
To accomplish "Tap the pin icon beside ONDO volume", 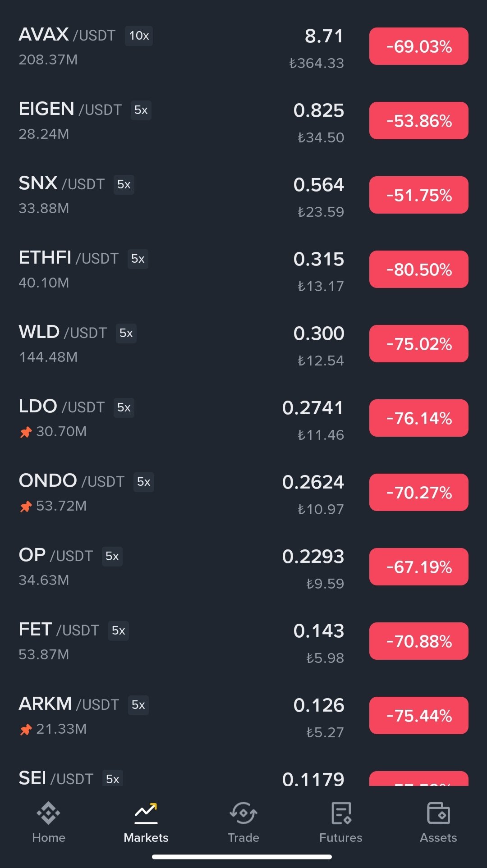I will [26, 507].
